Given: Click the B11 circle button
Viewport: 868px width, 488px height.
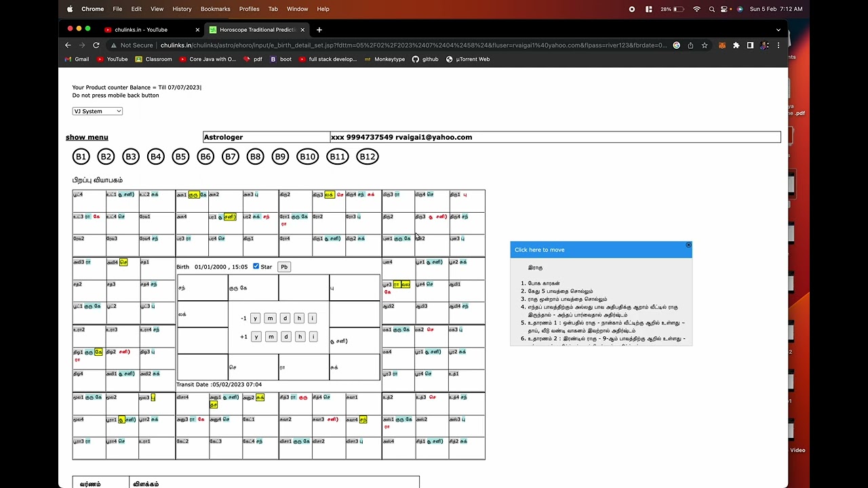Looking at the screenshot, I should coord(337,157).
